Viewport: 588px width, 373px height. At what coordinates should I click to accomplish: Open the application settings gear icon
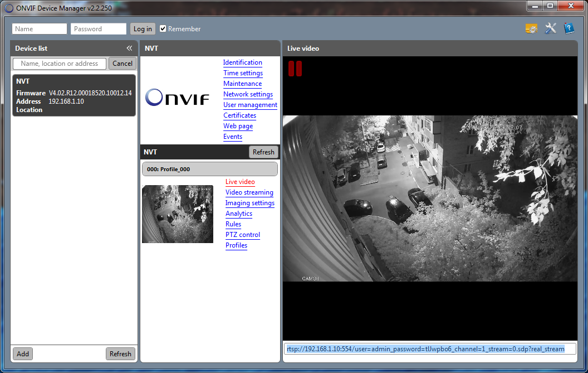(x=531, y=28)
